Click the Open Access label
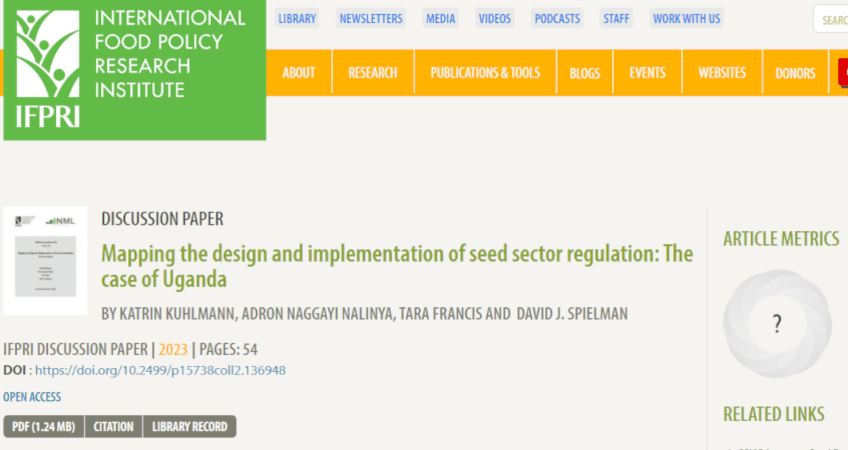 coord(32,397)
